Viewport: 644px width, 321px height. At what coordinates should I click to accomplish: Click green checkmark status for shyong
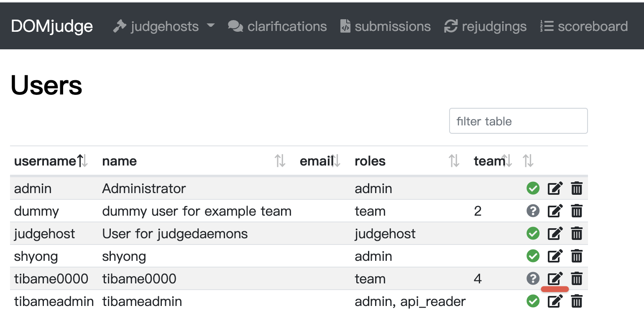pos(533,256)
